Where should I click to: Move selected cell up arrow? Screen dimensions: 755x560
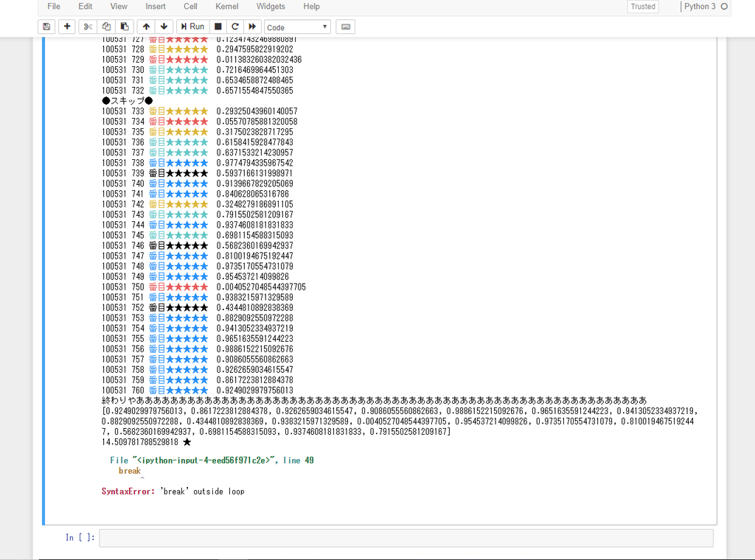[x=147, y=27]
